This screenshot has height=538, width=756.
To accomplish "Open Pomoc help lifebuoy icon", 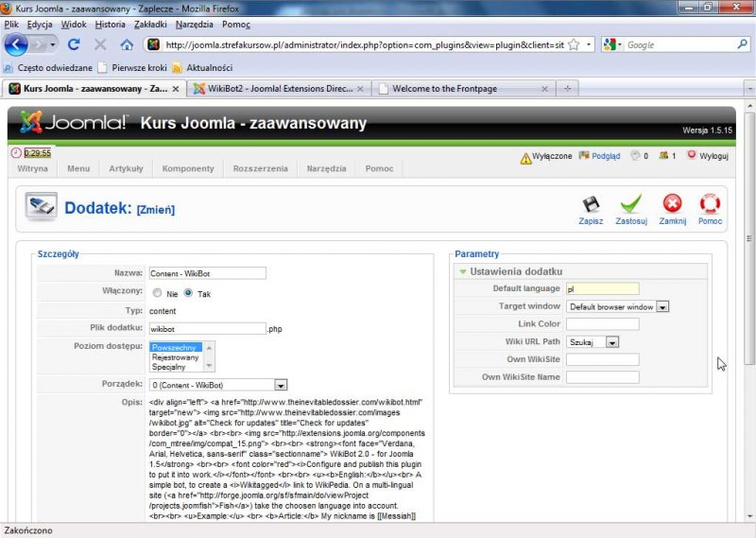I will 710,205.
